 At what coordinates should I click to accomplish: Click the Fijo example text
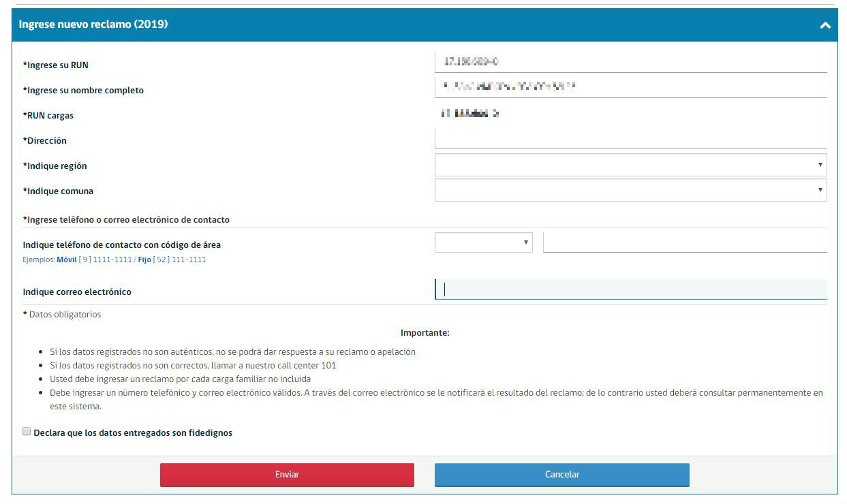point(144,259)
